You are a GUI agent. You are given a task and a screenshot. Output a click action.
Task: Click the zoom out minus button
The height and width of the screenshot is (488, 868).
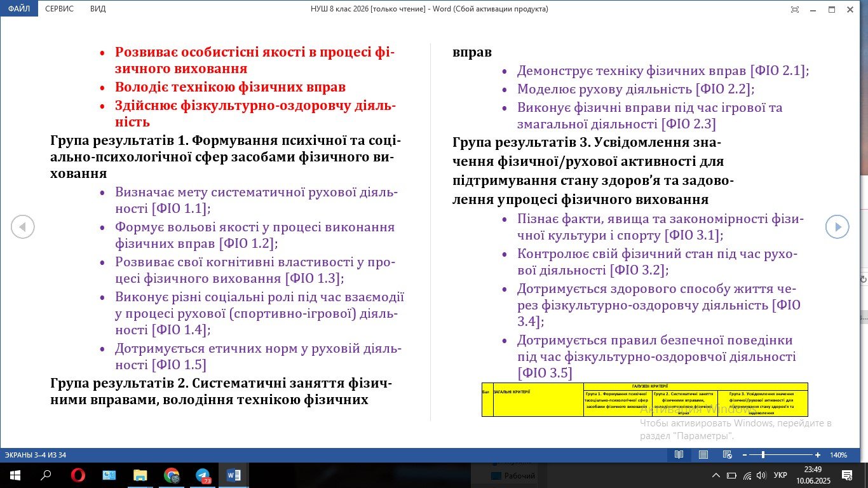tap(744, 455)
